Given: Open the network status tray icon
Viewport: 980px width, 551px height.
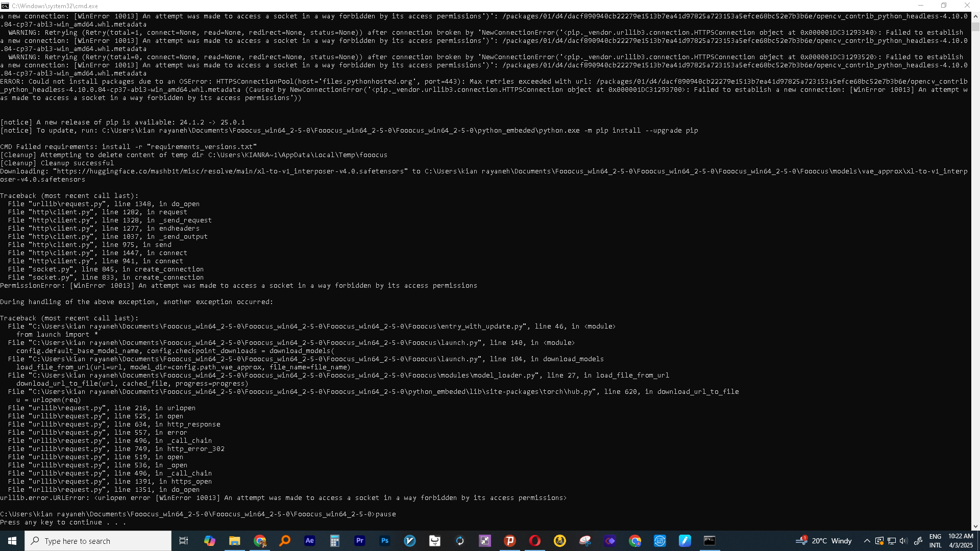Looking at the screenshot, I should 892,541.
